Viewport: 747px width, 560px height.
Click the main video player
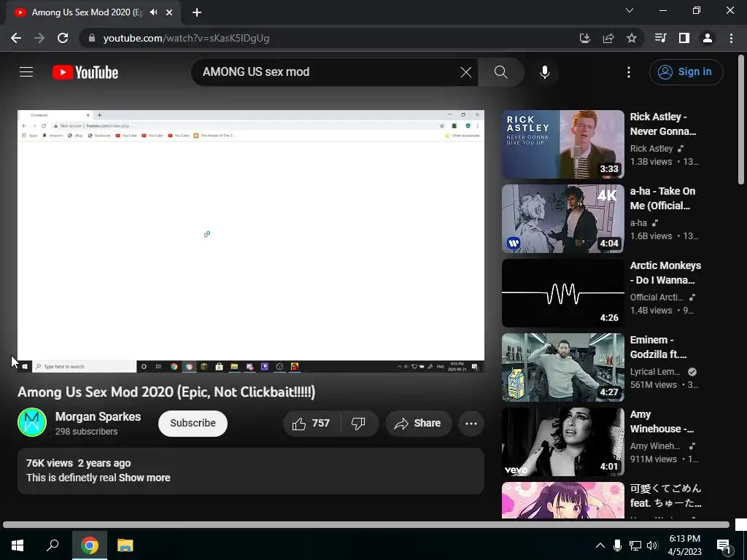click(251, 241)
